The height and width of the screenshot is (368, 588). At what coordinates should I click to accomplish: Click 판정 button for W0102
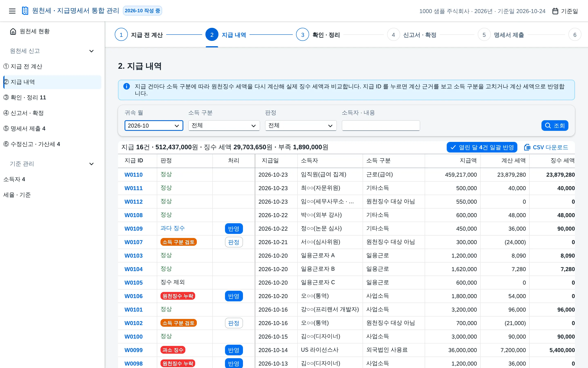tap(234, 323)
